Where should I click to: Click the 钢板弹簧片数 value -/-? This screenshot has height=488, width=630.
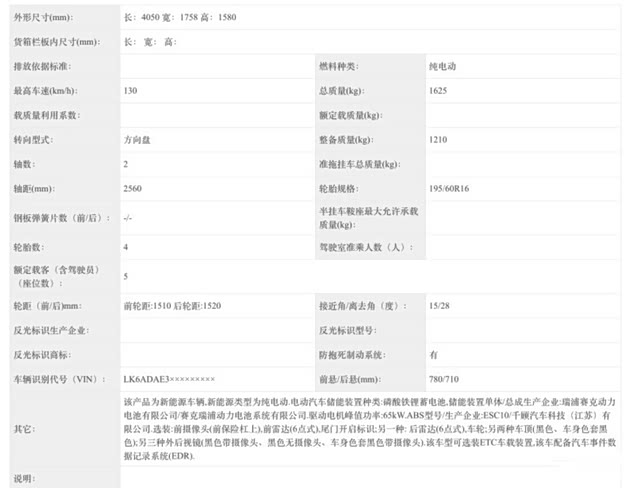tap(128, 216)
